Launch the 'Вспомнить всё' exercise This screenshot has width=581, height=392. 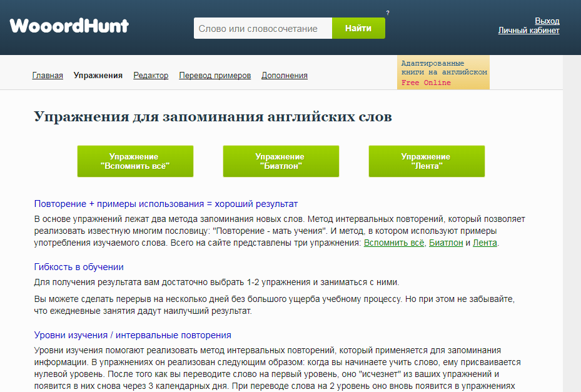135,161
